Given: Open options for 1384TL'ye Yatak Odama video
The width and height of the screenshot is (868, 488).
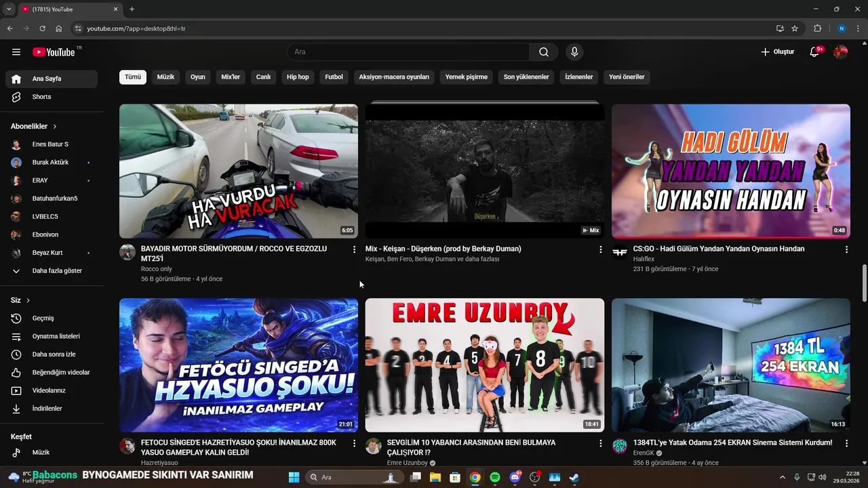Looking at the screenshot, I should pos(846,443).
